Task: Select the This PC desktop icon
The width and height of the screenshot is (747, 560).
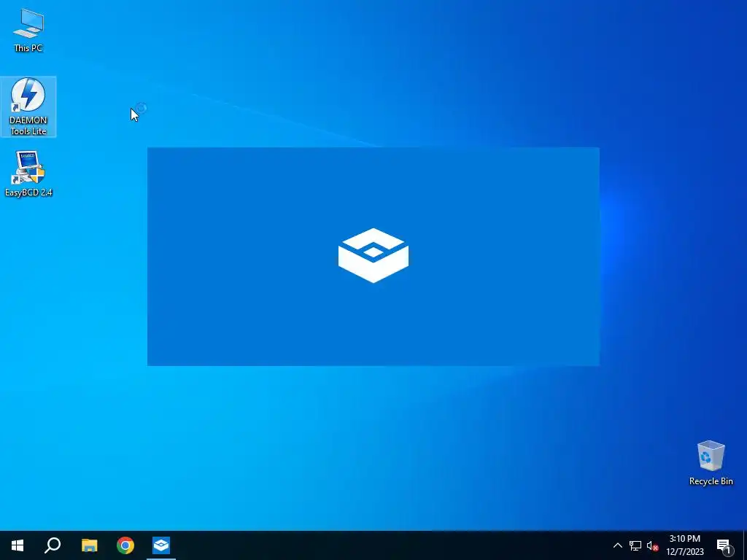Action: point(28,30)
